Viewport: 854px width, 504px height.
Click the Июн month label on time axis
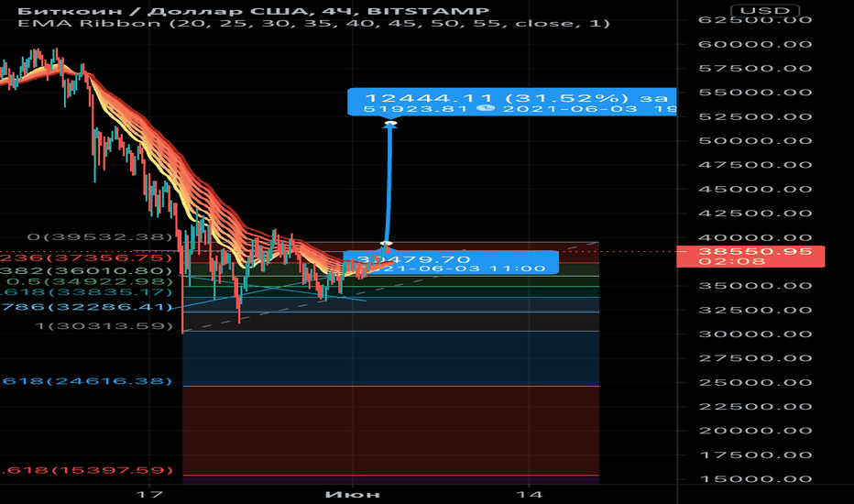(x=353, y=494)
